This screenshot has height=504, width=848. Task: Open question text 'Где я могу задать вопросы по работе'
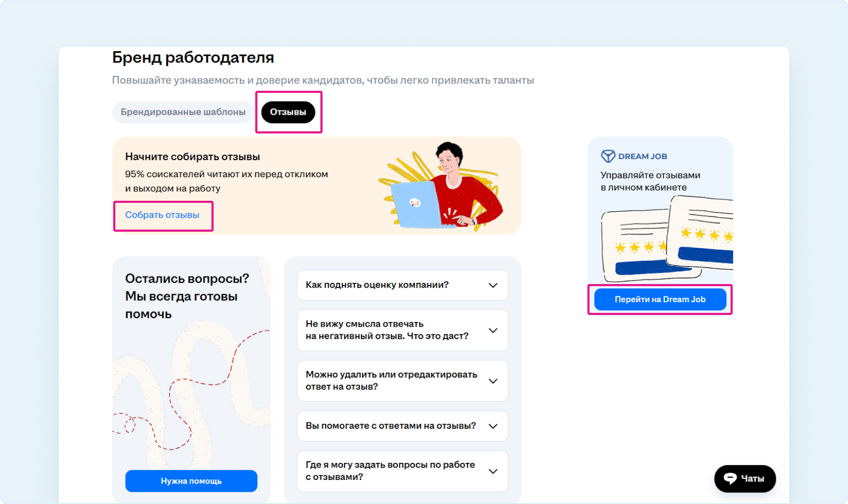390,471
